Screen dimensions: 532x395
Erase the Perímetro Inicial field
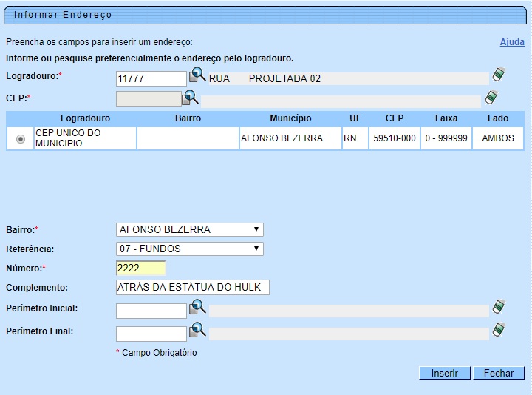click(499, 308)
